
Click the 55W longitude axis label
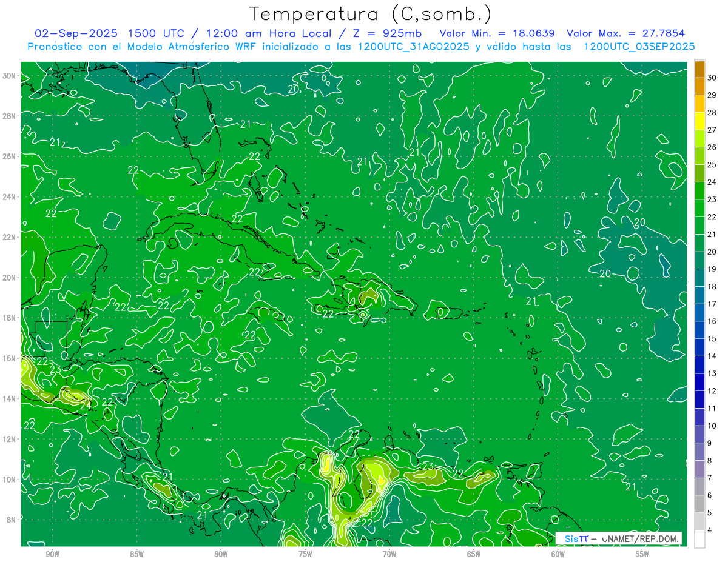tap(642, 555)
